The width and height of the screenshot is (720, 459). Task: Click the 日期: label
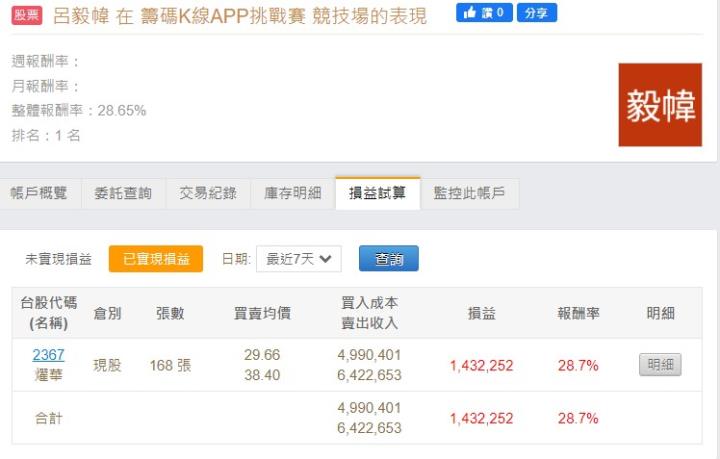tap(236, 259)
